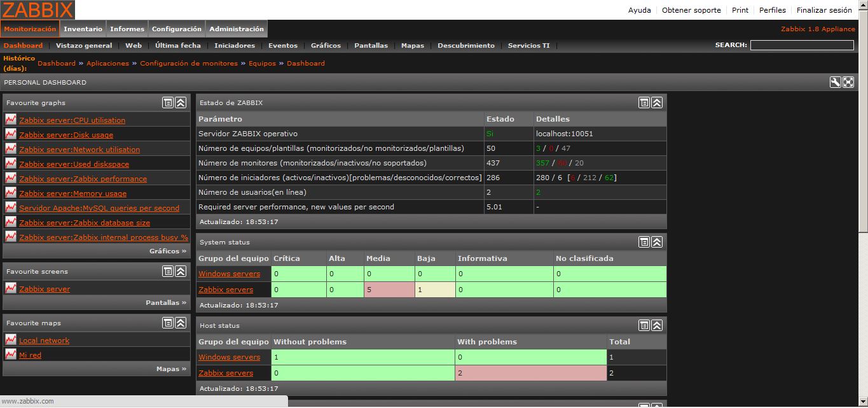Collapse the Host status widget
The height and width of the screenshot is (408, 868).
click(657, 325)
